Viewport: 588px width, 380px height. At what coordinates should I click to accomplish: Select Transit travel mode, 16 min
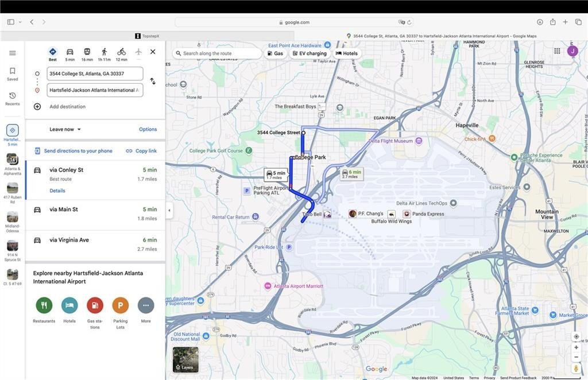(x=87, y=54)
